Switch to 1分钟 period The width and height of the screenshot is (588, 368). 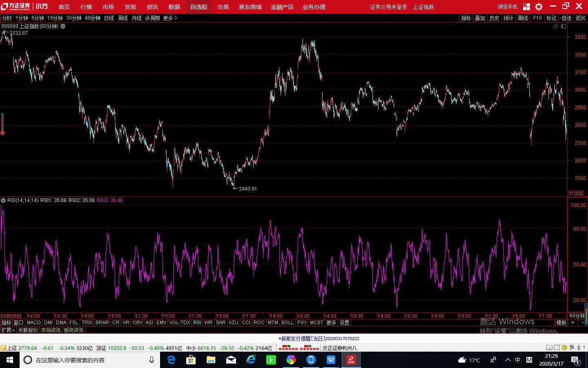22,18
